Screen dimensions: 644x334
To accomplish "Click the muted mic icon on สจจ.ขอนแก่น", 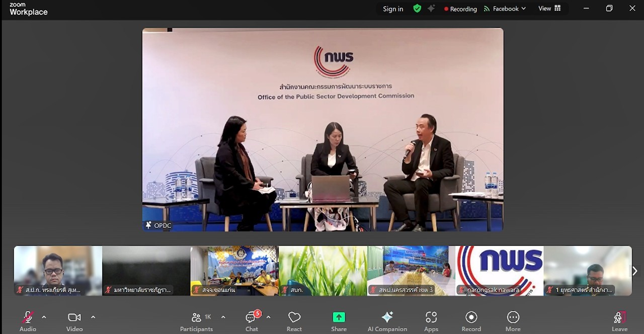I will (197, 290).
